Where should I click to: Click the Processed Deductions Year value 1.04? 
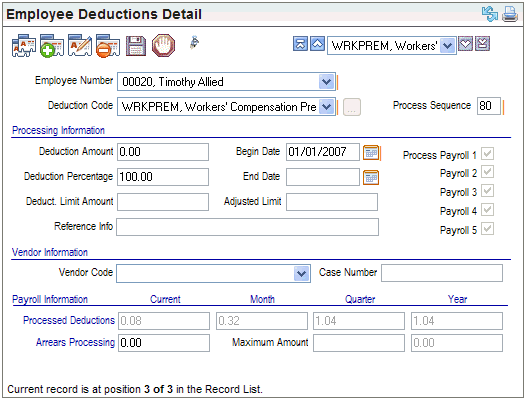(457, 321)
